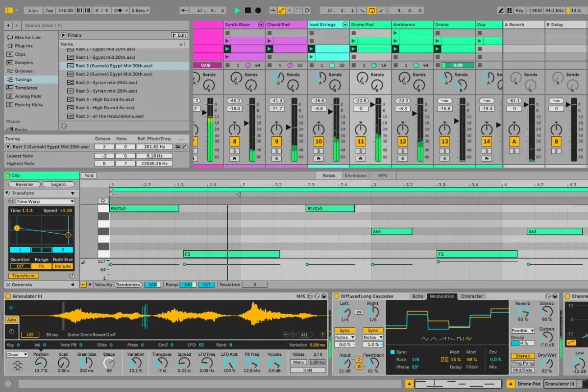Click the Max for Live category

point(27,37)
